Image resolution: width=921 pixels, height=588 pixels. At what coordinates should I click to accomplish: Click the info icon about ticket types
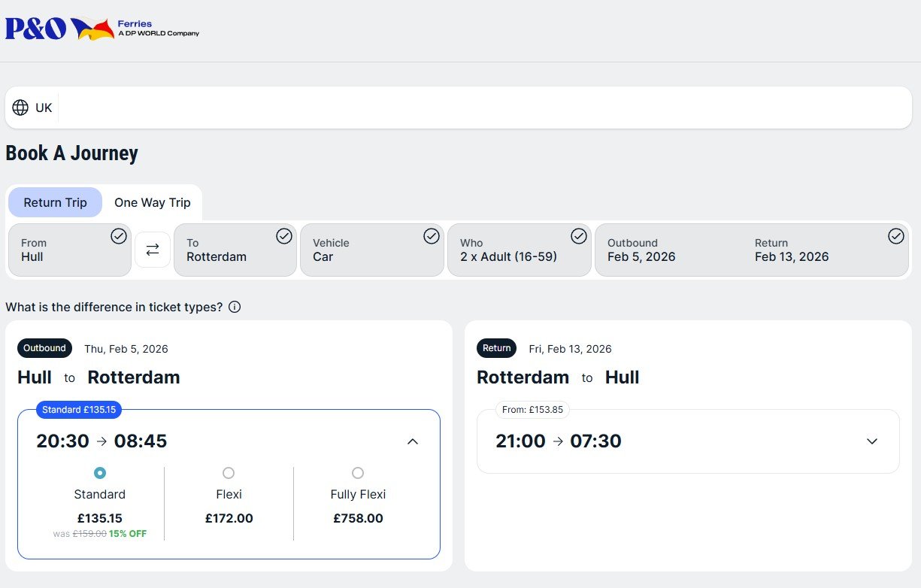pyautogui.click(x=233, y=307)
